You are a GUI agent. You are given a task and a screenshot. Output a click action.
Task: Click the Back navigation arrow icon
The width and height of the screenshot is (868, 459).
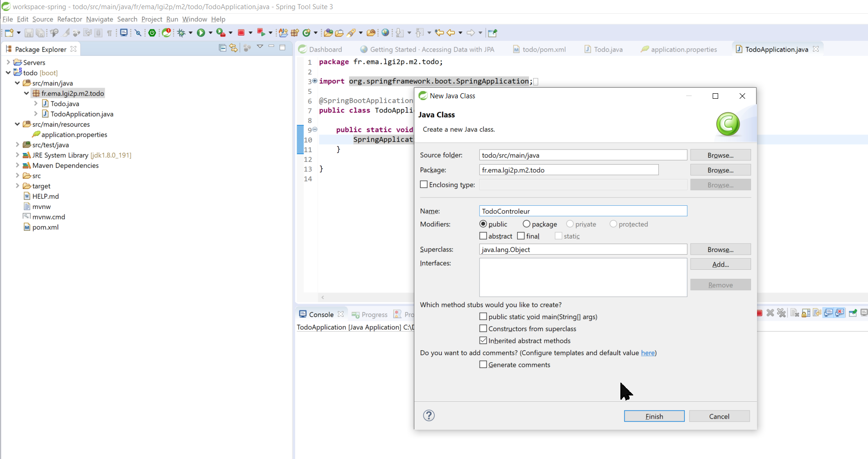point(451,33)
